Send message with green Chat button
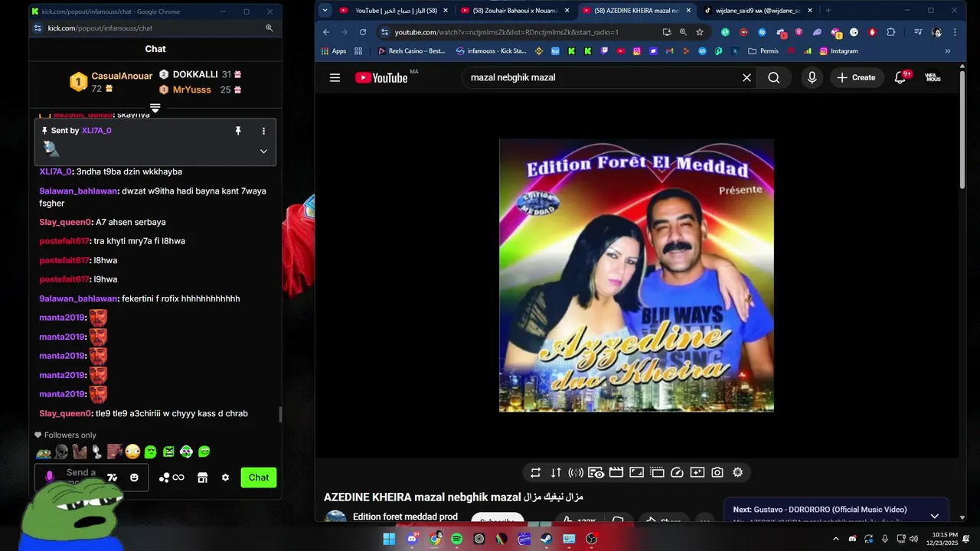This screenshot has width=980, height=551. (259, 478)
